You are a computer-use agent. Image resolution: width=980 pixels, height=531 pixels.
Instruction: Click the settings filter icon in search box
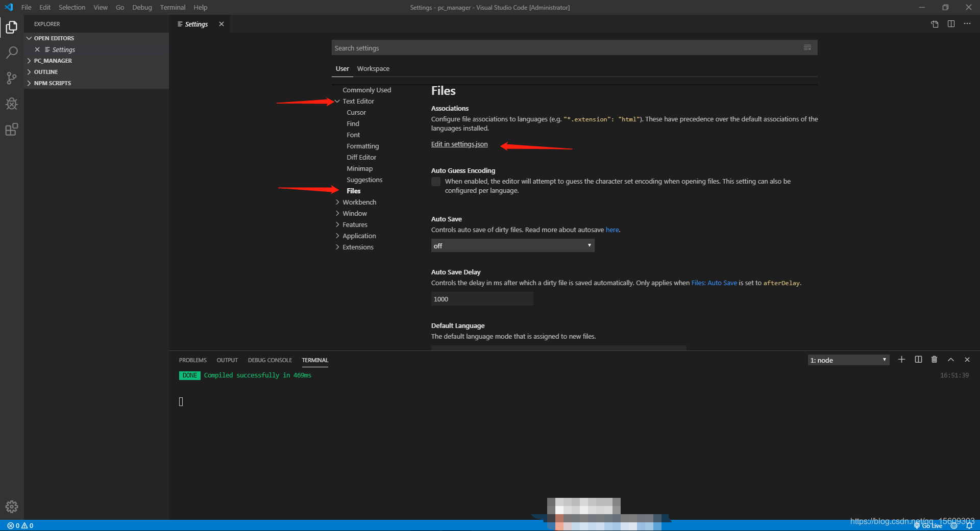(807, 47)
